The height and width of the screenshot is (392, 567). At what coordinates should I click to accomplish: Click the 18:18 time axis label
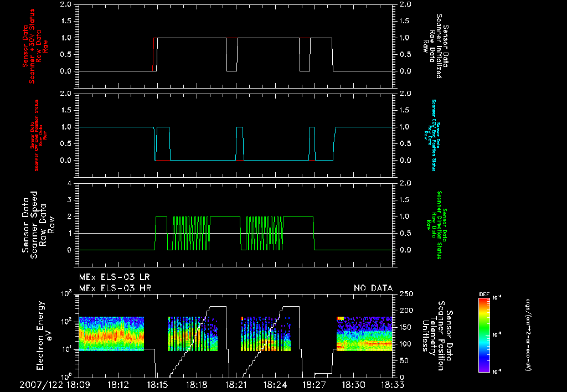click(x=197, y=385)
